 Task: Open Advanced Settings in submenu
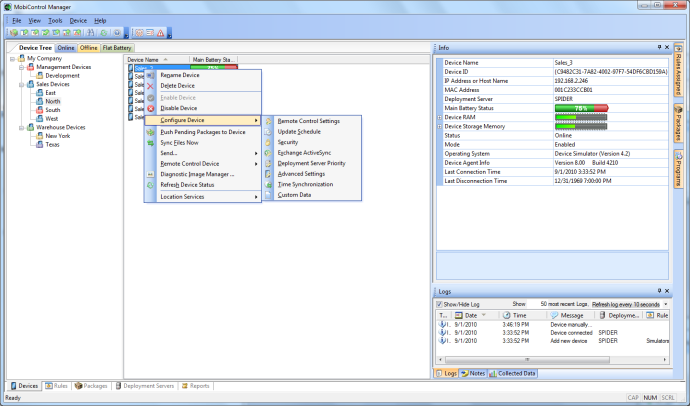312,174
